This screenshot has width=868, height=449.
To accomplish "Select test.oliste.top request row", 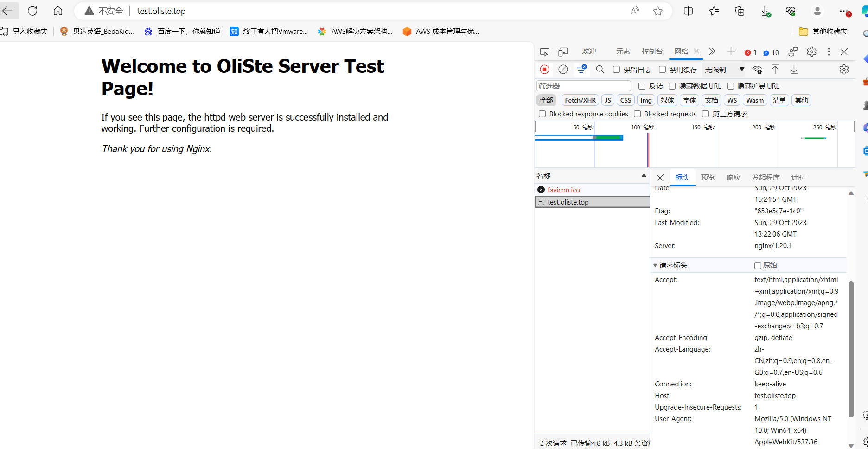I will [x=592, y=202].
